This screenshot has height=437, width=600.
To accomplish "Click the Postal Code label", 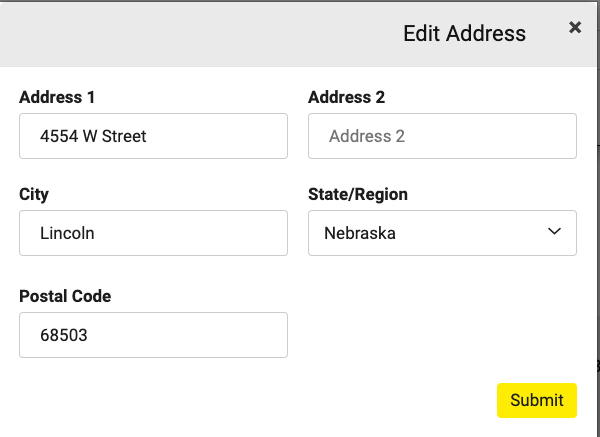I will (x=65, y=296).
